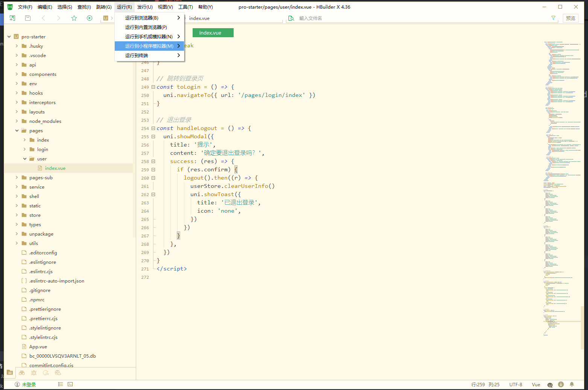This screenshot has height=390, width=588.
Task: Collapse the pro-starter project root
Action: click(9, 37)
